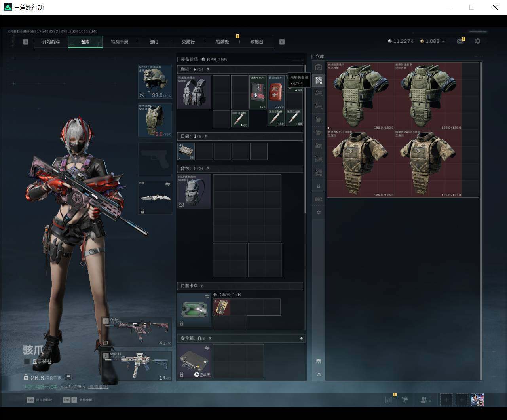Click the empty pistol slot

pos(155,159)
